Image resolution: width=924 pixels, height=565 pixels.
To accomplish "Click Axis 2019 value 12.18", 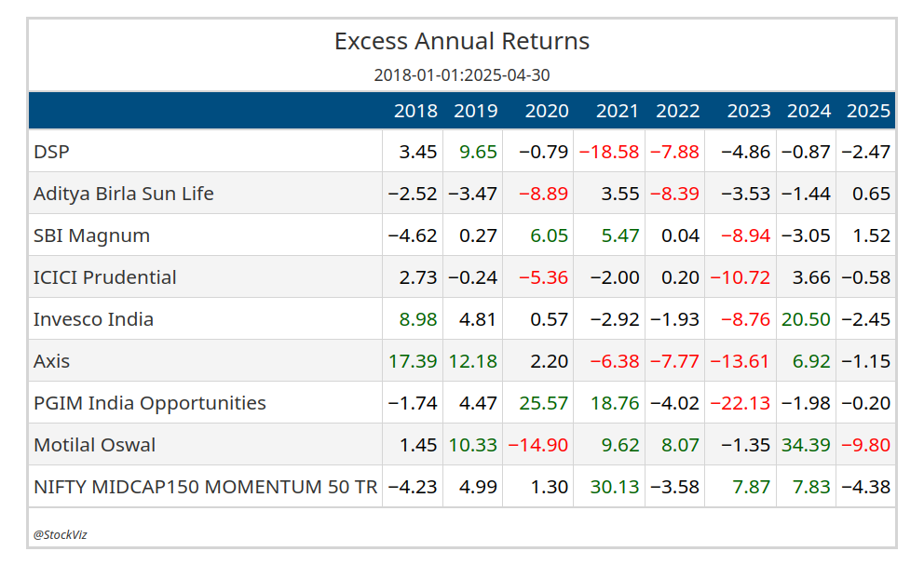I will (472, 361).
